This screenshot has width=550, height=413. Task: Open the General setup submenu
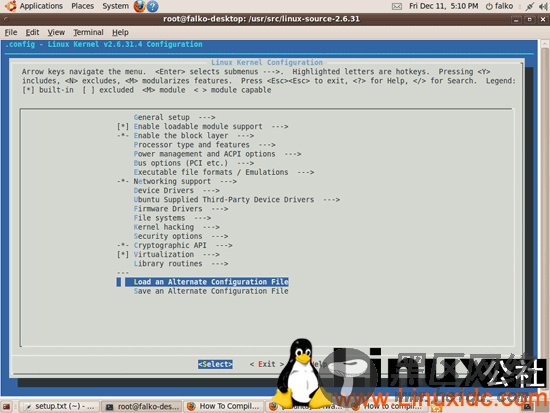pyautogui.click(x=174, y=117)
